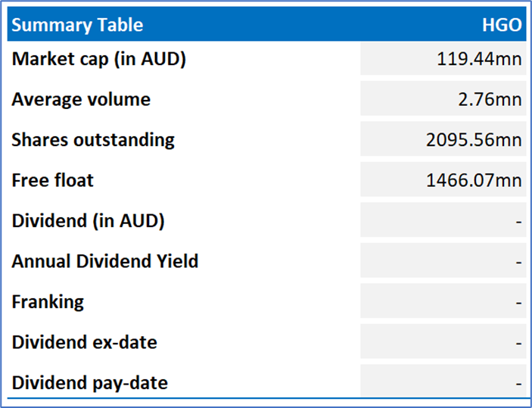Select the Annual Dividend Yield dash value

click(x=519, y=263)
